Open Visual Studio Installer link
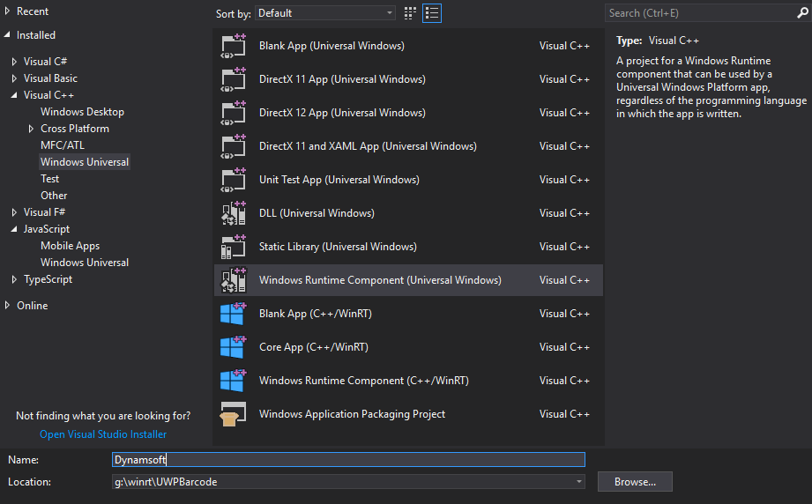 (103, 434)
